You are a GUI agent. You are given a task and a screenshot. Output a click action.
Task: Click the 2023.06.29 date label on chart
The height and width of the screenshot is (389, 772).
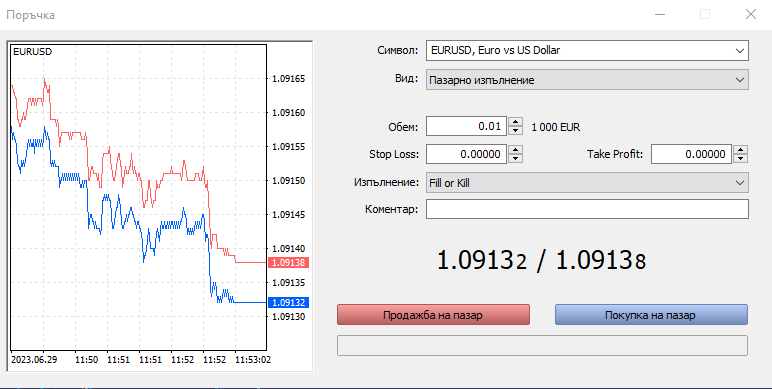tap(34, 359)
